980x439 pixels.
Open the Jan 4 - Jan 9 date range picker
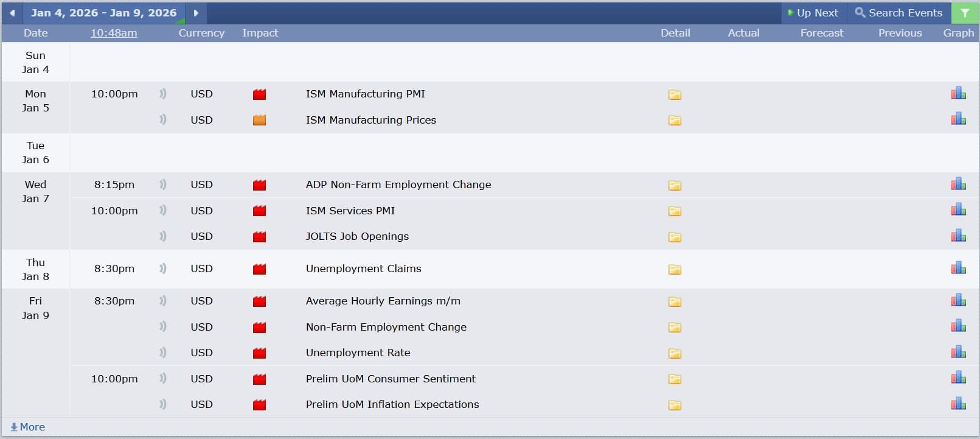(x=103, y=13)
